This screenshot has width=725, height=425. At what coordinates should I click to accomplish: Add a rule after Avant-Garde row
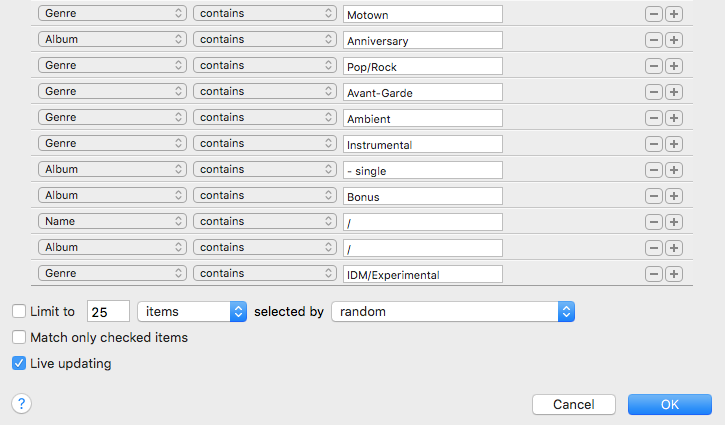[674, 92]
